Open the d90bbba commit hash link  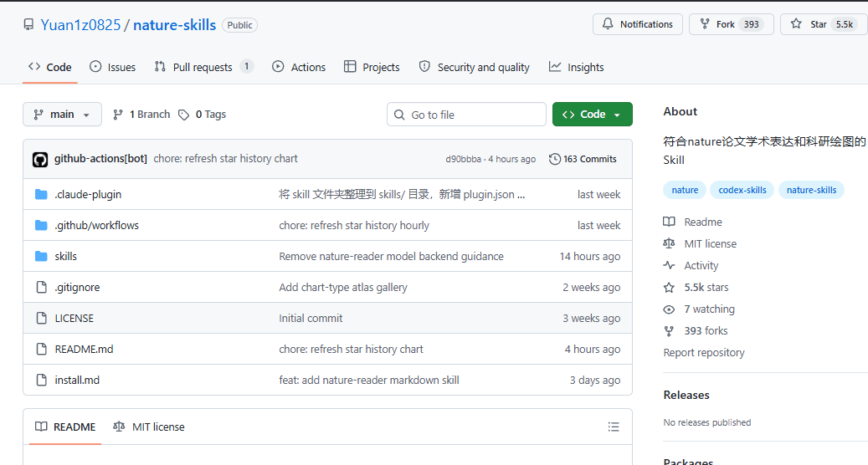pyautogui.click(x=464, y=159)
